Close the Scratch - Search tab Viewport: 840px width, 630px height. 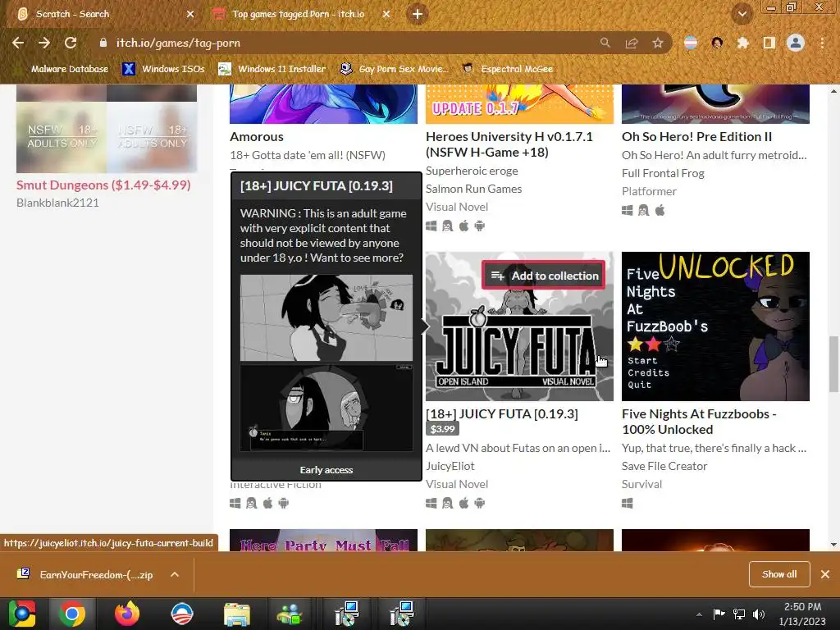coord(190,14)
